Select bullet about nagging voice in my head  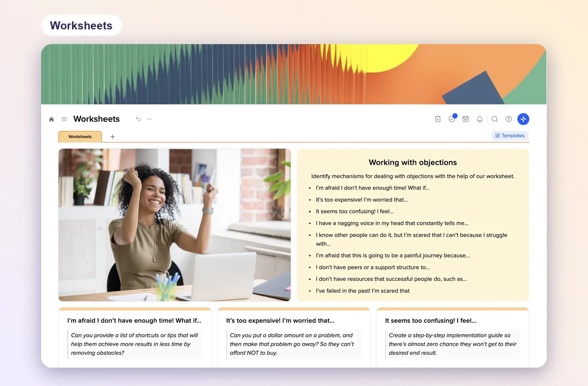[392, 223]
